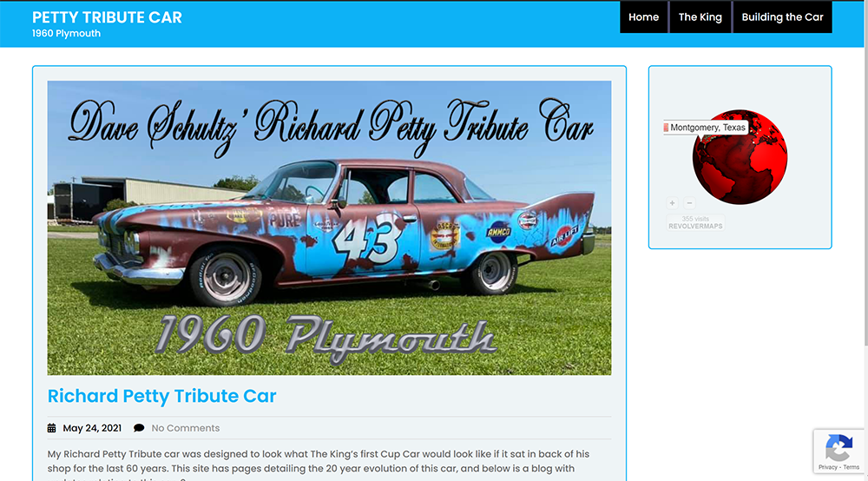Viewport: 868px width, 481px height.
Task: Click the reCAPTCHA logo badge
Action: [838, 448]
